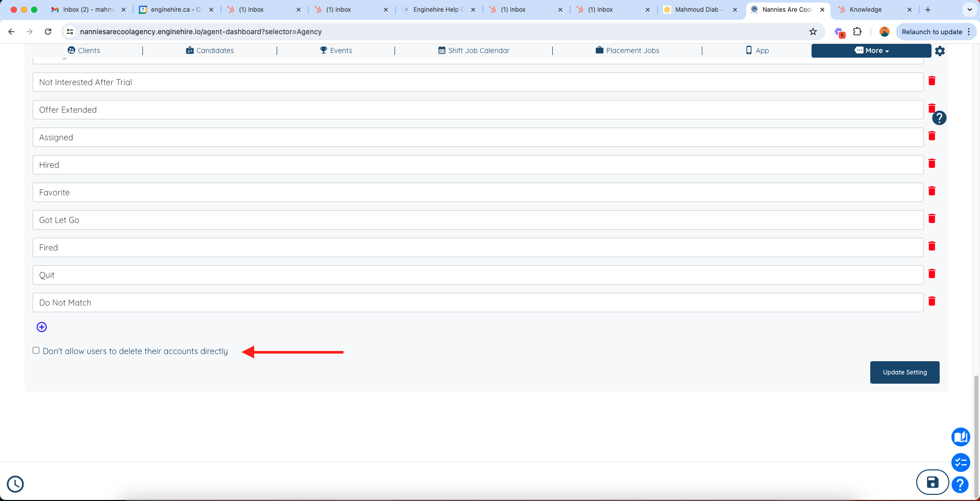The image size is (980, 501).
Task: Delete the Hired status row
Action: 932,163
